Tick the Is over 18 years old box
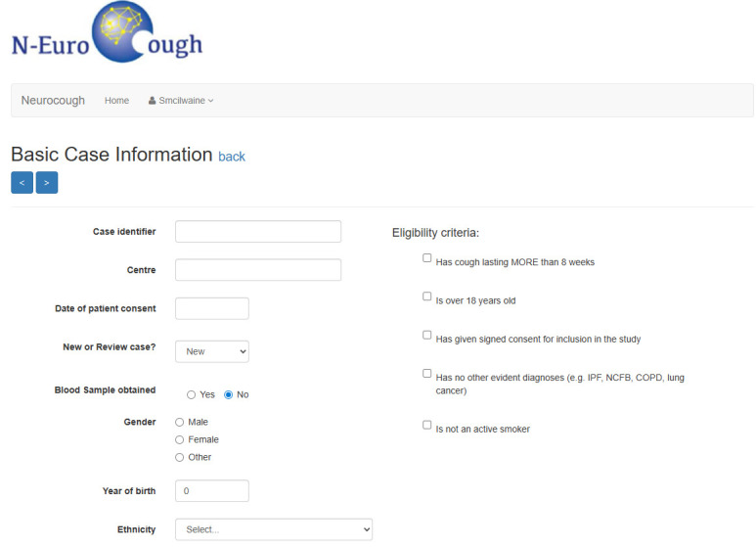This screenshot has height=547, width=756. pos(426,296)
